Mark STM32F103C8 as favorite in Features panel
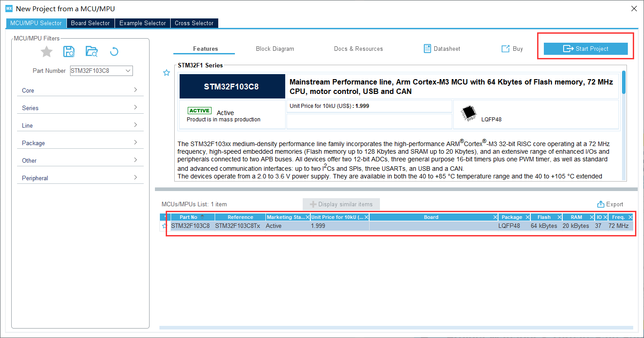This screenshot has height=338, width=644. coord(166,72)
